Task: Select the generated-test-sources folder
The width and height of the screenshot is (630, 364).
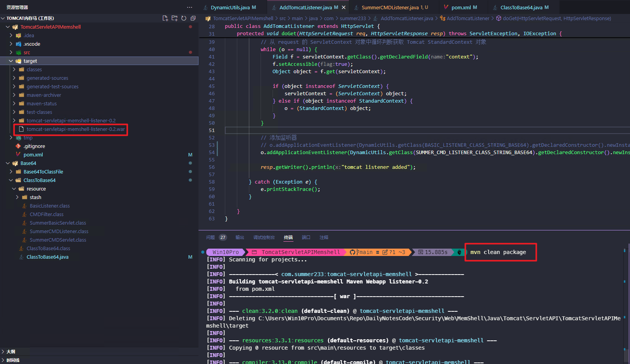Action: [x=52, y=86]
